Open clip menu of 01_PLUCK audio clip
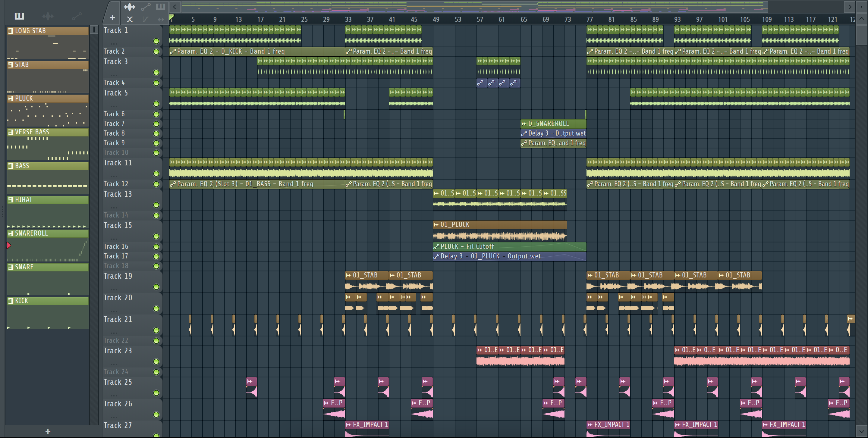Screen dimensions: 868x438 pyautogui.click(x=436, y=224)
